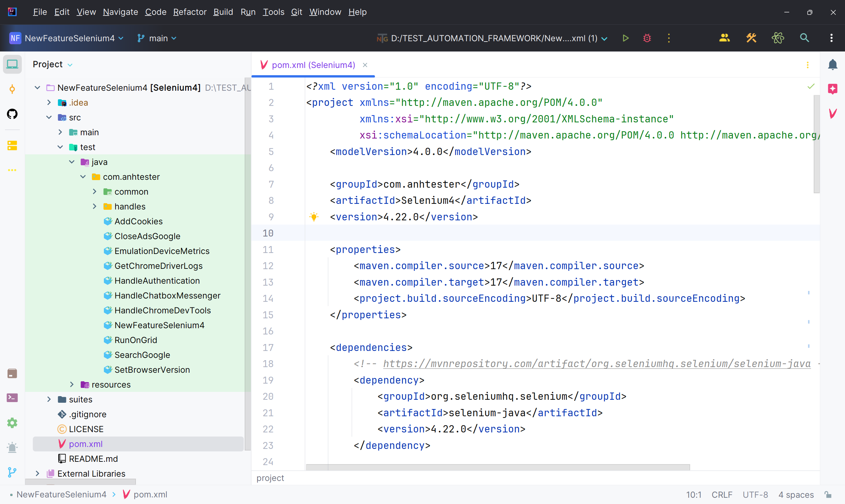
Task: Select the pom.xml tab in editor
Action: [313, 65]
